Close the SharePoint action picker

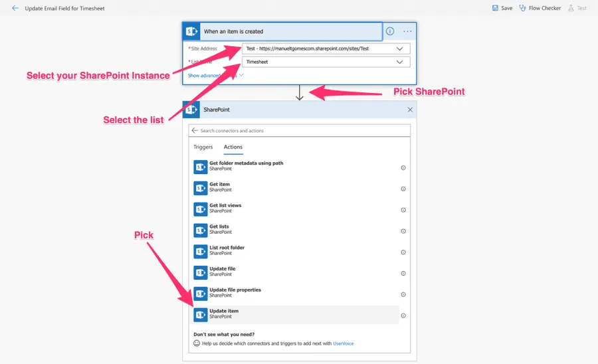[410, 110]
